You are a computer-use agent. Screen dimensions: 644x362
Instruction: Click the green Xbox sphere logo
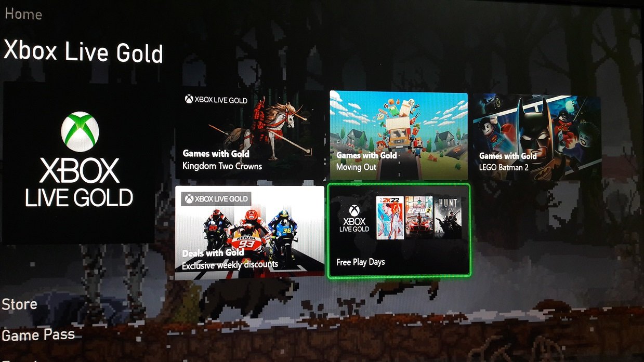pyautogui.click(x=80, y=132)
